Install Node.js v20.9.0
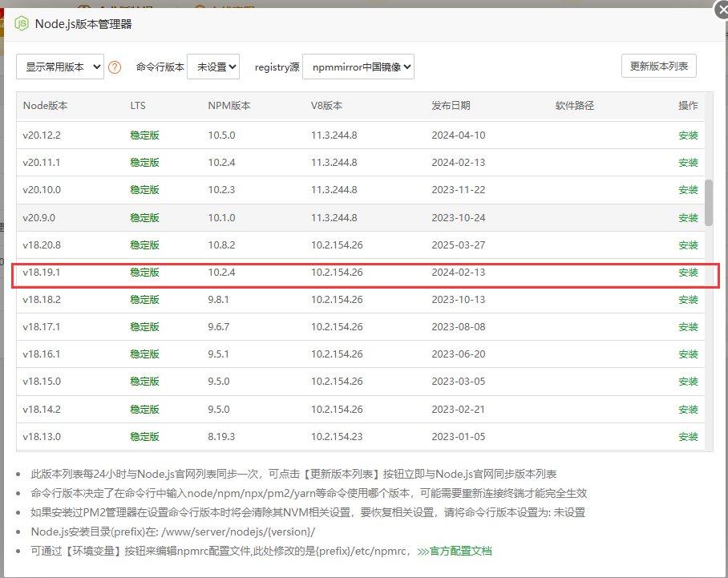728x578 pixels. pos(688,217)
